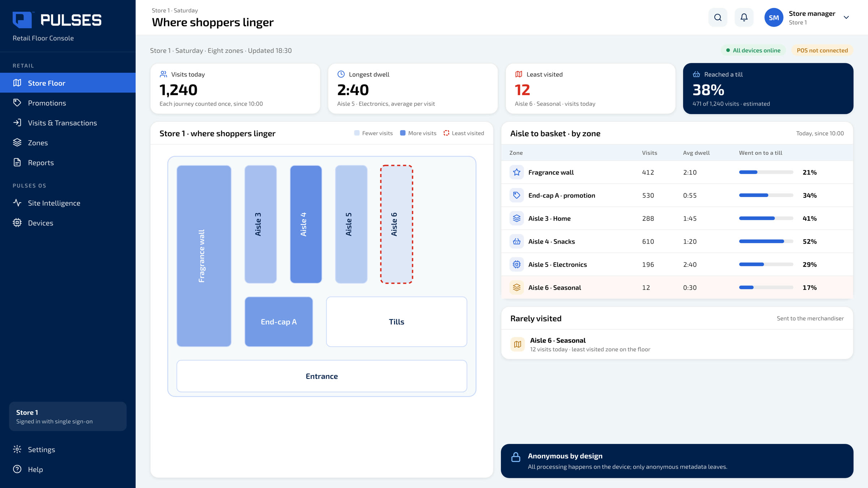Viewport: 868px width, 488px height.
Task: Click the All devices online badge
Action: click(753, 50)
